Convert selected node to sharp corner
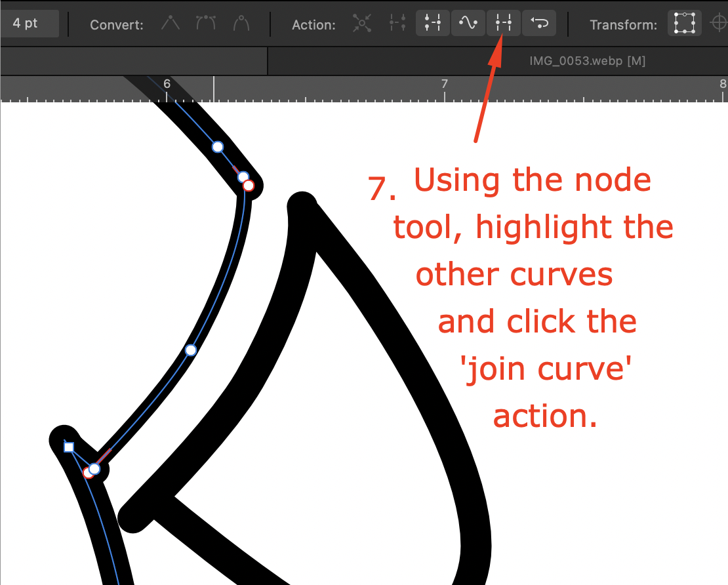The height and width of the screenshot is (585, 728). click(x=171, y=24)
